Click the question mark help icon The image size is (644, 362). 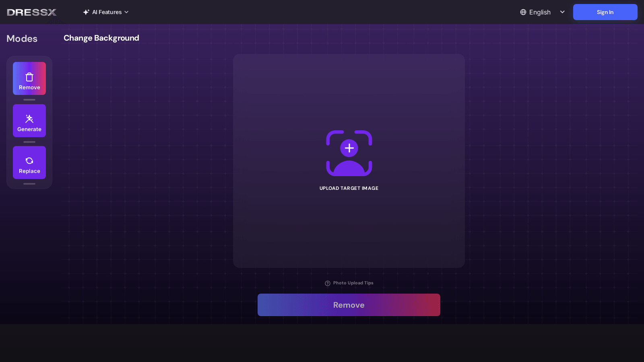328,283
